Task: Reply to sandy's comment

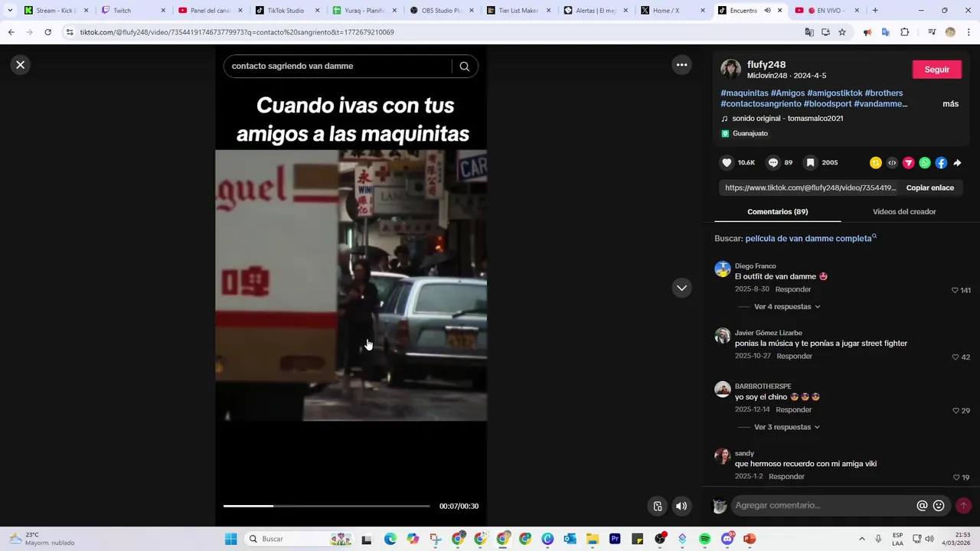Action: click(786, 477)
